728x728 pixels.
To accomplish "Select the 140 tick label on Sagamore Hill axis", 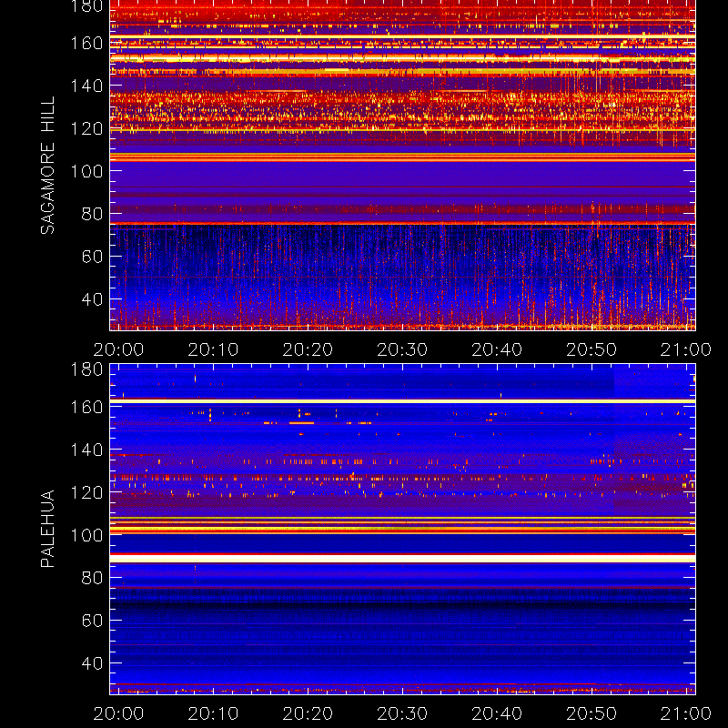I will [86, 86].
